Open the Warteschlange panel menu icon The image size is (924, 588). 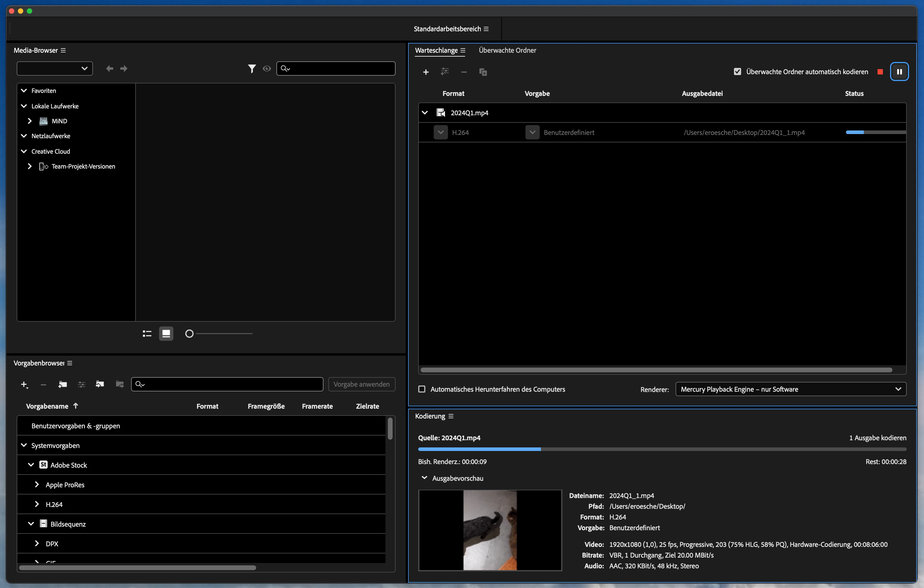(x=463, y=51)
